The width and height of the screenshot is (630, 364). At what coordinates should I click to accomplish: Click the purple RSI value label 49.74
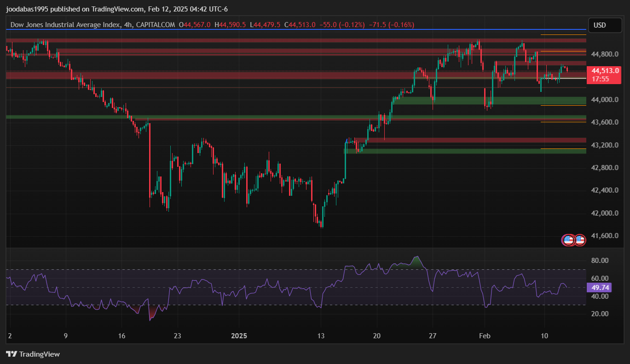[x=601, y=288]
